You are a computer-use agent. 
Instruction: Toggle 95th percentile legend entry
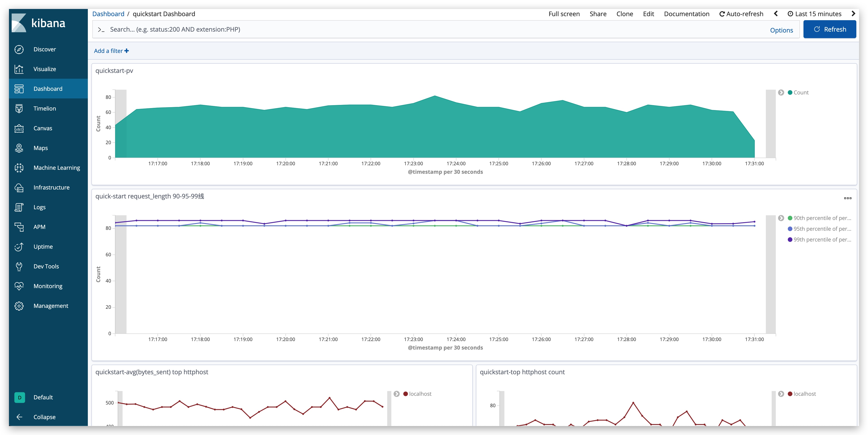coord(822,229)
